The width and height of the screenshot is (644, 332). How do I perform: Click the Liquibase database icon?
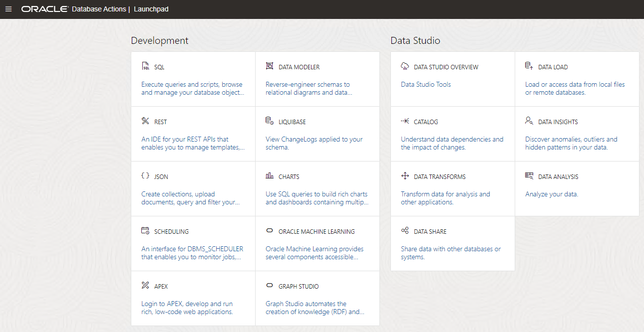tap(270, 121)
